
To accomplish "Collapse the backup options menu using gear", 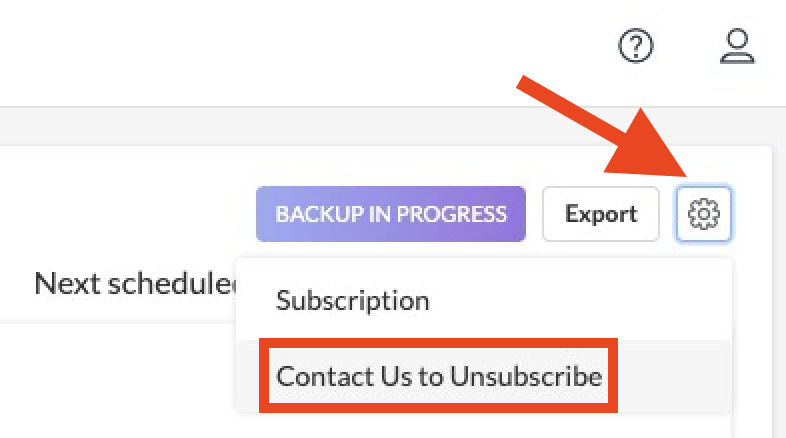I will (704, 214).
